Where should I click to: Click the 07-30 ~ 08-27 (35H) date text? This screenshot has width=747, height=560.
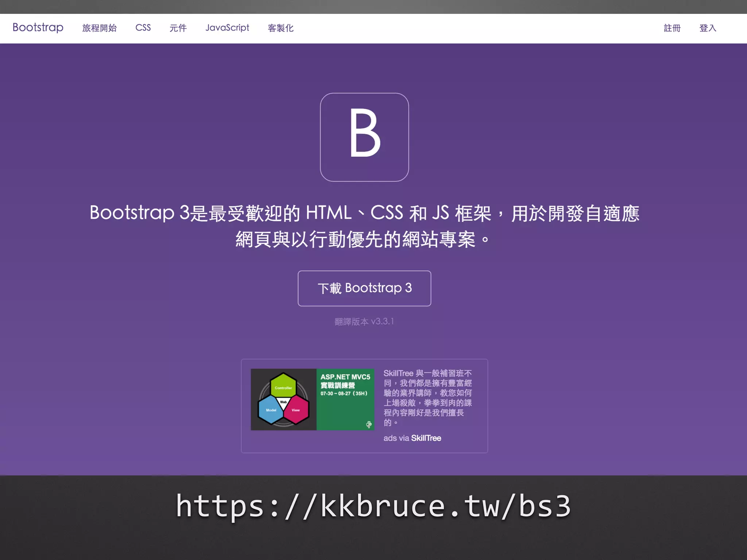344,393
